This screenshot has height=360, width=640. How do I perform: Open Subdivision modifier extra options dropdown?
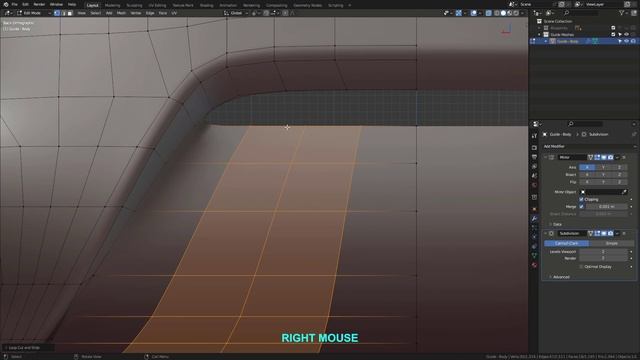(x=617, y=233)
